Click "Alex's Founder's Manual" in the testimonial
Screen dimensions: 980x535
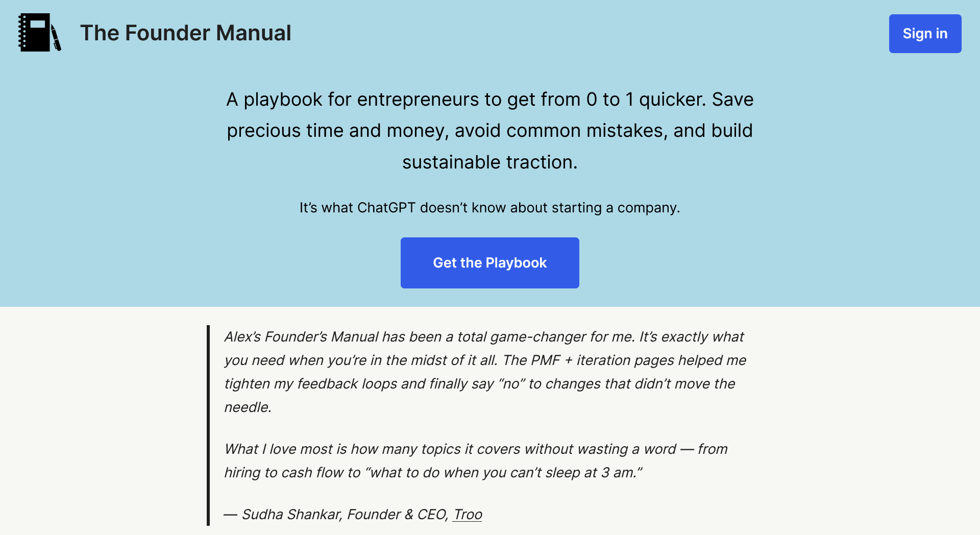[x=301, y=337]
